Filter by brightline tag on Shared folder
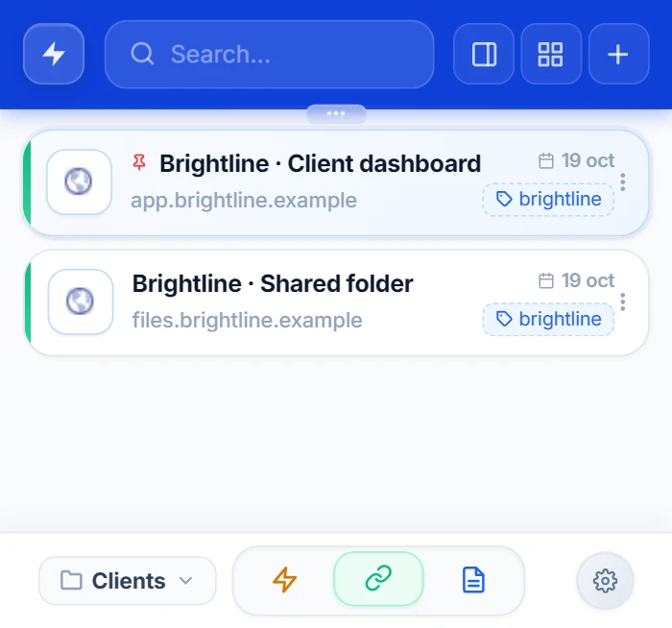This screenshot has width=672, height=628. 548,320
